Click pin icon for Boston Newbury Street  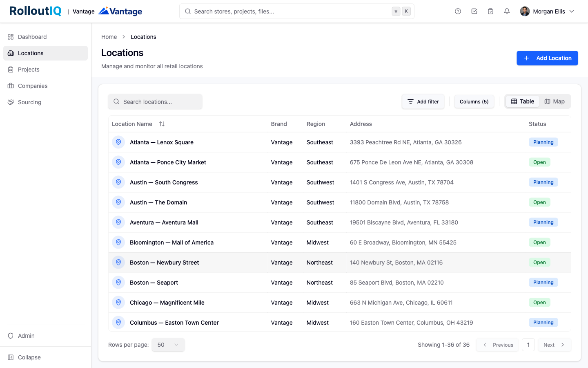(118, 263)
